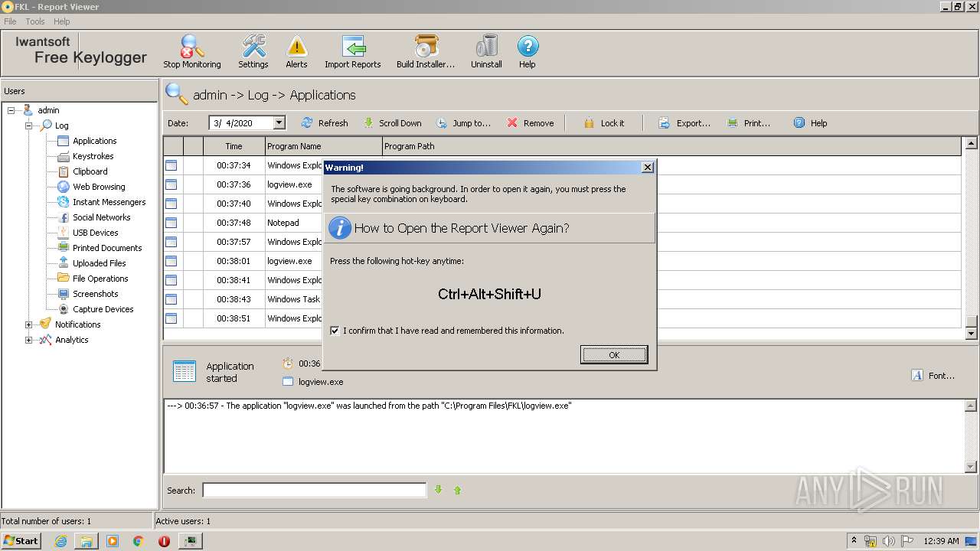
Task: Select the 00:38:01 logview.exe row
Action: 562,261
